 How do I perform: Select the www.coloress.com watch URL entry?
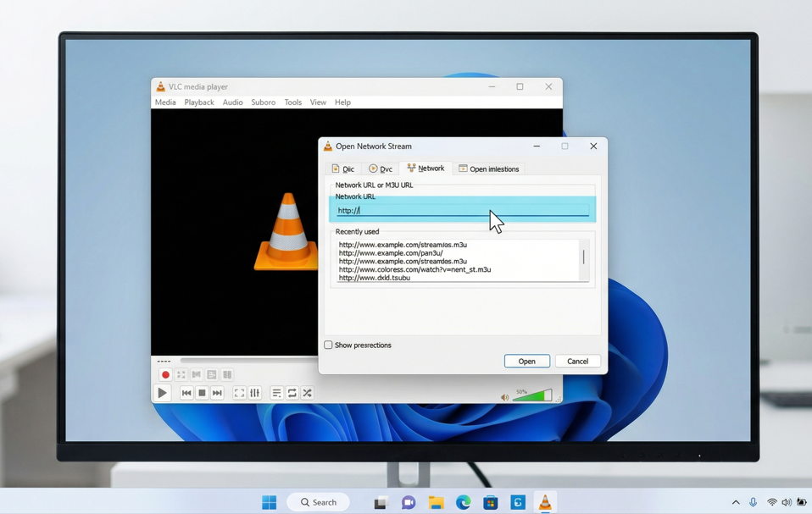click(x=414, y=269)
